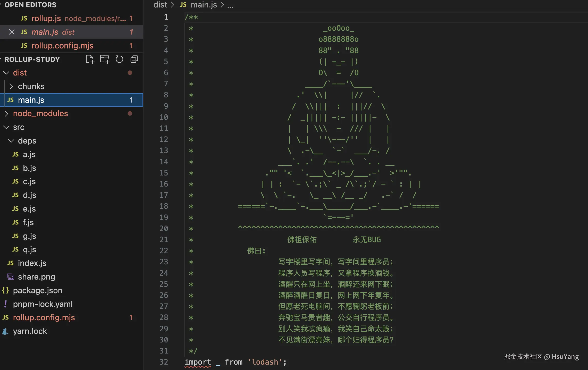Collapse the deps folder
The height and width of the screenshot is (370, 588).
click(11, 141)
